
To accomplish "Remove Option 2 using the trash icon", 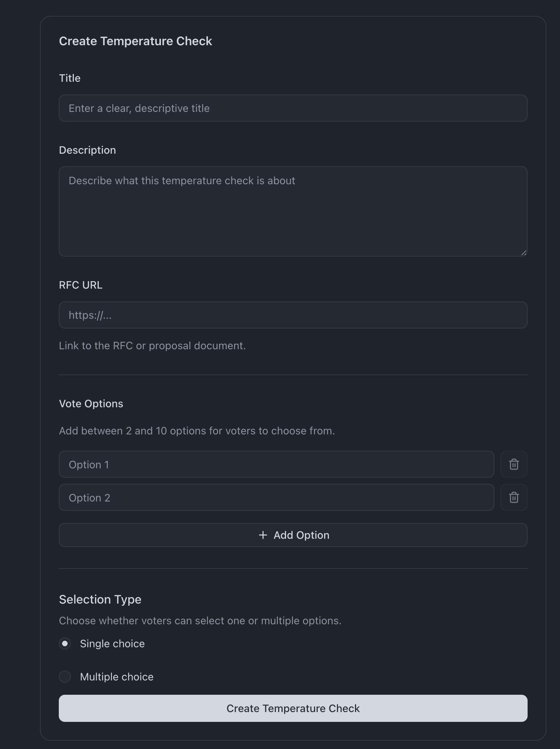I will [x=514, y=497].
